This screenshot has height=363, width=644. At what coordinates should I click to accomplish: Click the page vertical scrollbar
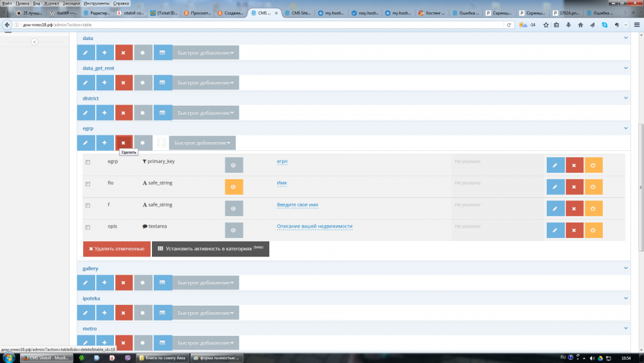(641, 188)
